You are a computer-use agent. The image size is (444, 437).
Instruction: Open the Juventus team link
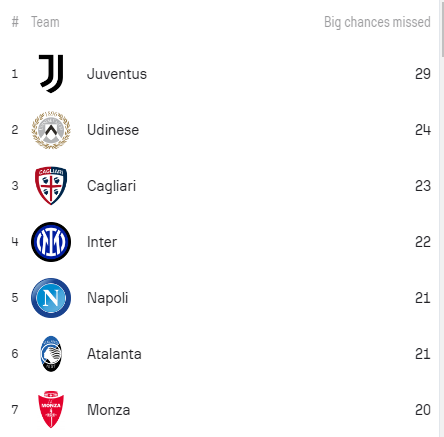tap(117, 74)
